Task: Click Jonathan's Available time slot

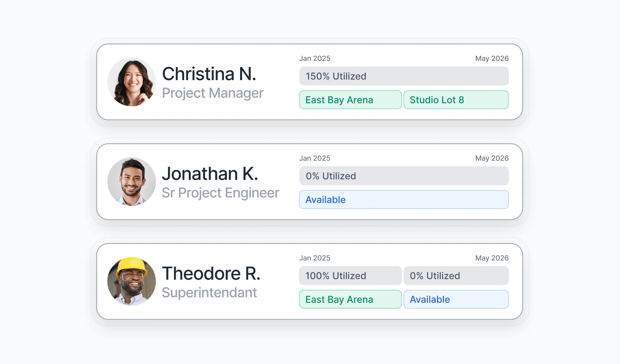Action: [404, 200]
